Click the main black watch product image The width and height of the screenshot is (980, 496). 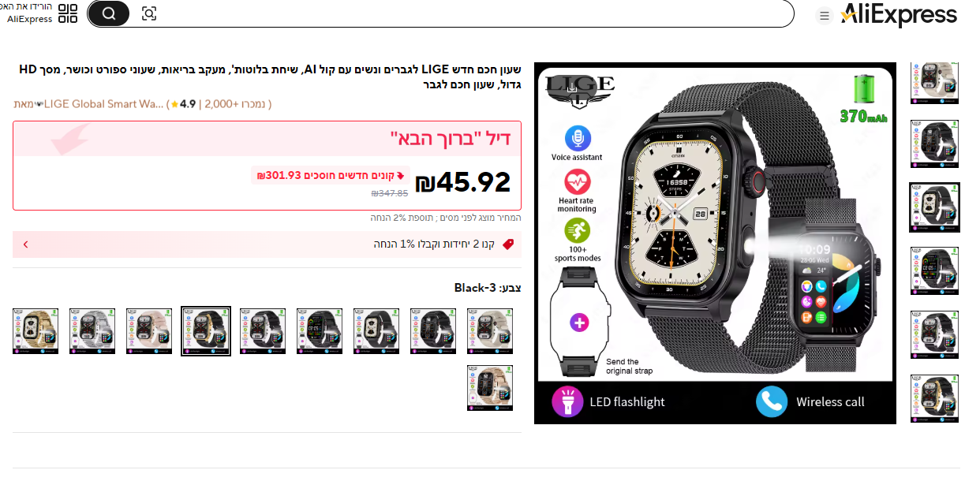(715, 244)
